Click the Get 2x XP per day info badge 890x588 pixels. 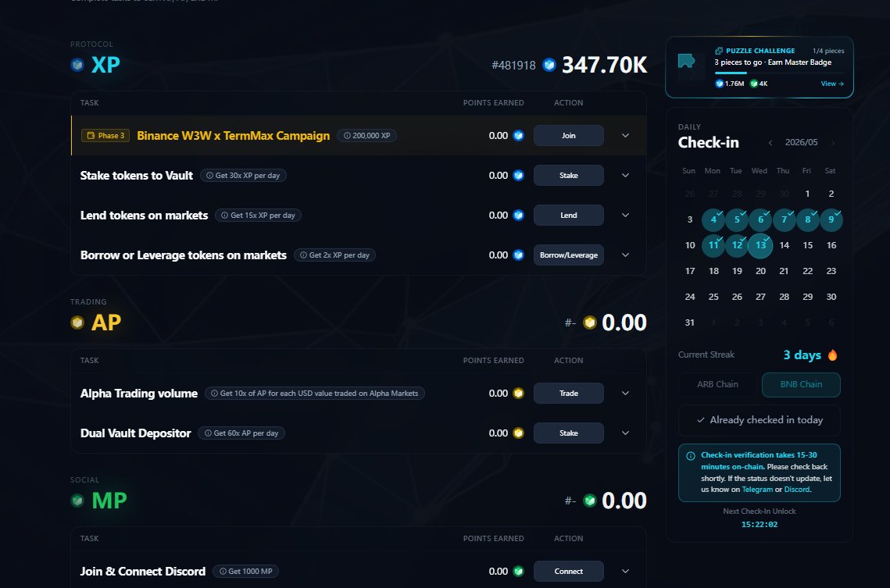click(335, 255)
